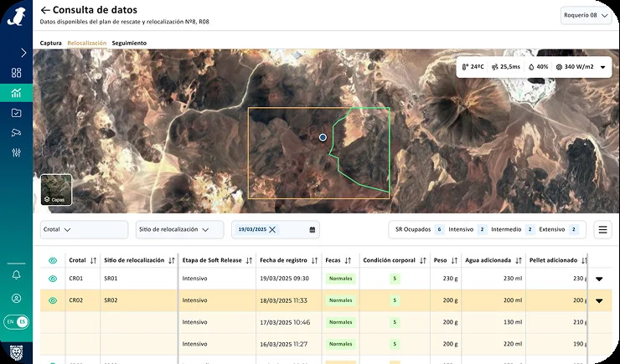Open notifications bell in sidebar
This screenshot has height=364, width=620.
(16, 275)
